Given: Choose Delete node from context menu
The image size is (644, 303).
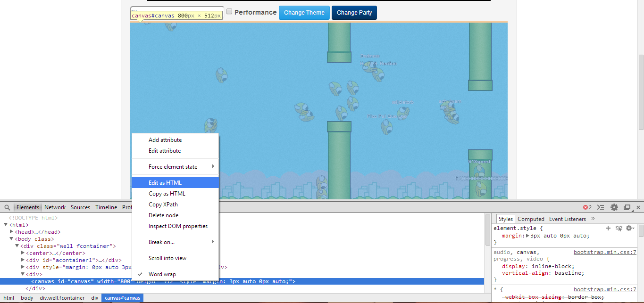Looking at the screenshot, I should point(176,215).
